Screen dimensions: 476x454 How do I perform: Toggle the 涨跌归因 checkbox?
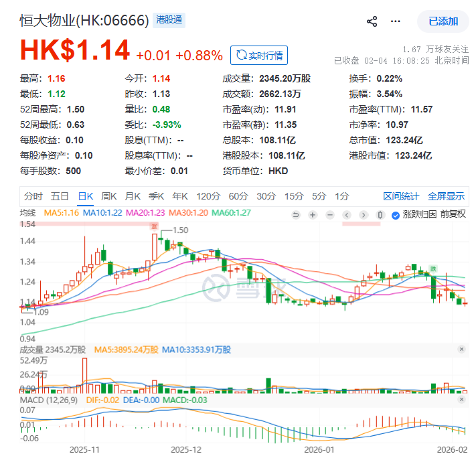coord(396,215)
